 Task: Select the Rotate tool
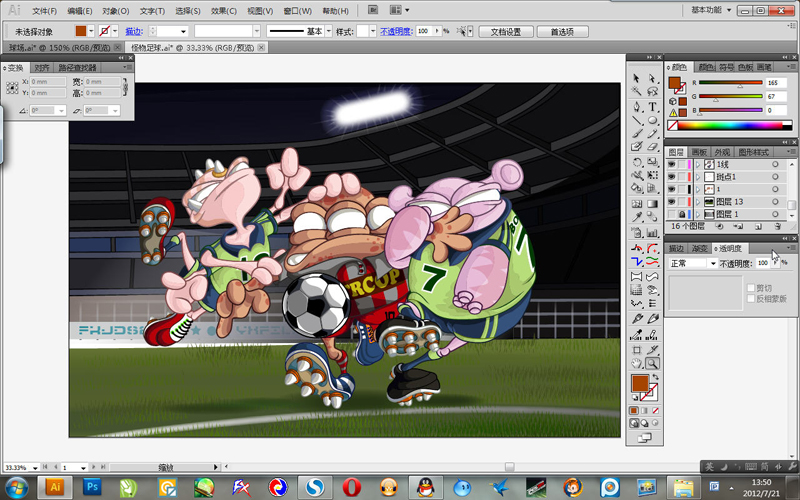coord(636,162)
